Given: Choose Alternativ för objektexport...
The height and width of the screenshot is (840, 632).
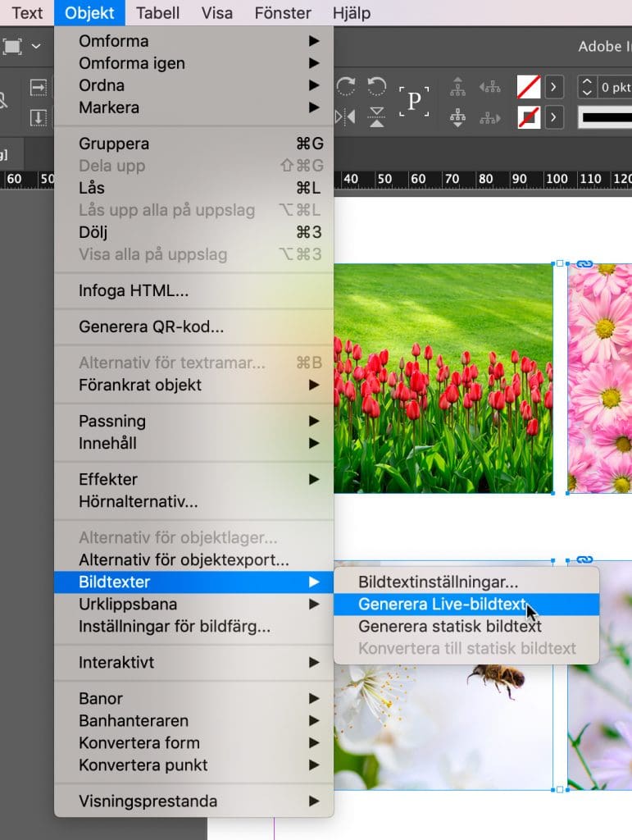Looking at the screenshot, I should [193, 559].
